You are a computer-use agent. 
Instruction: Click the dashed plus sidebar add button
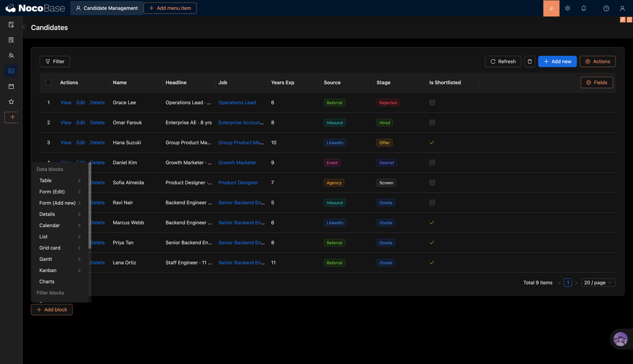11,117
